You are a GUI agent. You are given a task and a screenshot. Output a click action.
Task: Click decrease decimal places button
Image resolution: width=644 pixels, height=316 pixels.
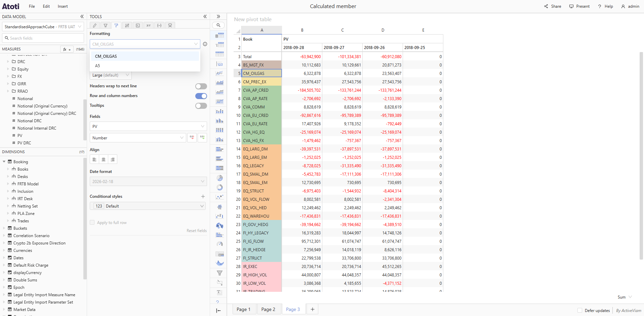pyautogui.click(x=192, y=138)
